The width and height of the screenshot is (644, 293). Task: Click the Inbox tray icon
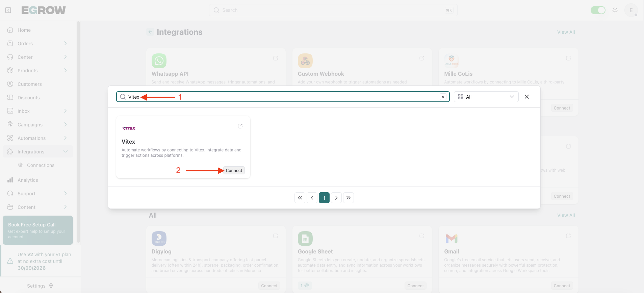point(10,111)
